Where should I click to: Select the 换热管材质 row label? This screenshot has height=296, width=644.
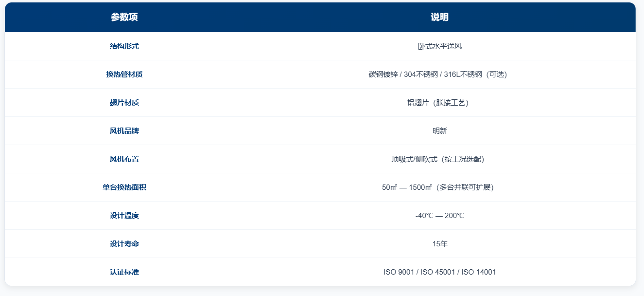click(124, 74)
